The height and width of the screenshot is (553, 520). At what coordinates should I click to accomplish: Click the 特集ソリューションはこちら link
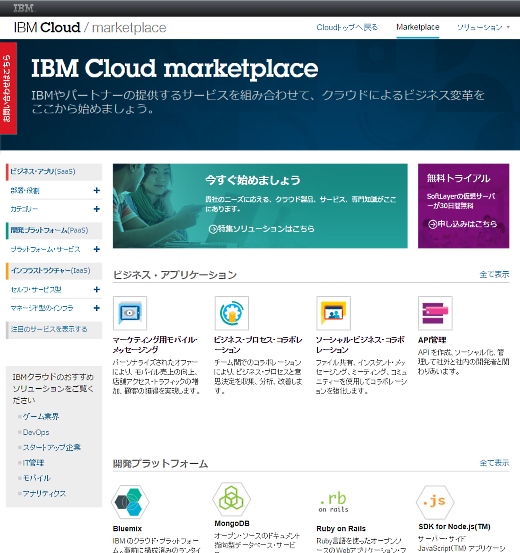click(x=266, y=229)
